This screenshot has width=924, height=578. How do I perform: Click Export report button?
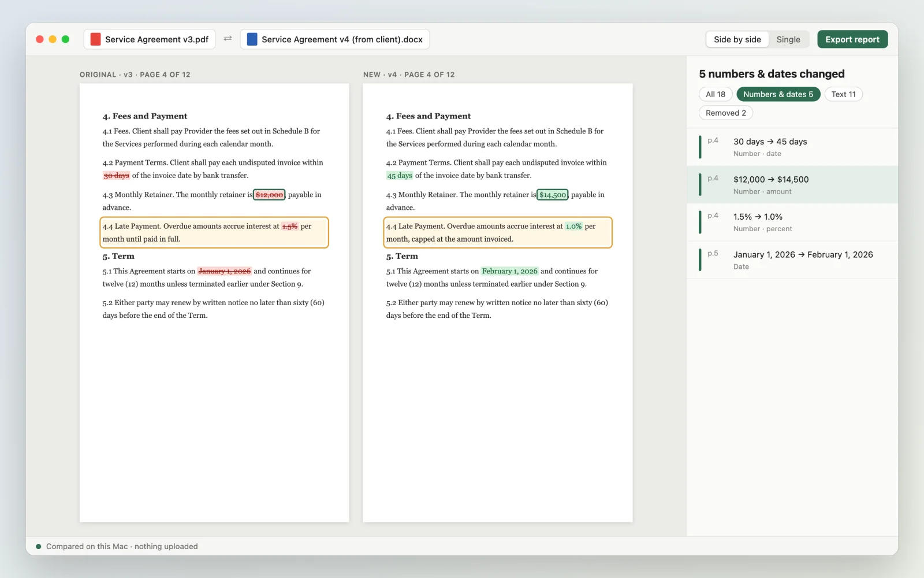pos(852,39)
